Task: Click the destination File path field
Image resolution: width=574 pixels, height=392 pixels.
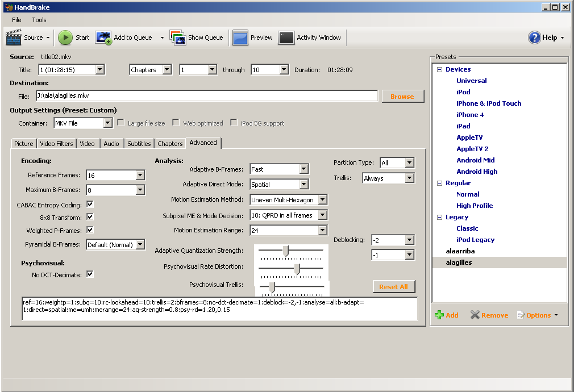Action: pyautogui.click(x=207, y=95)
